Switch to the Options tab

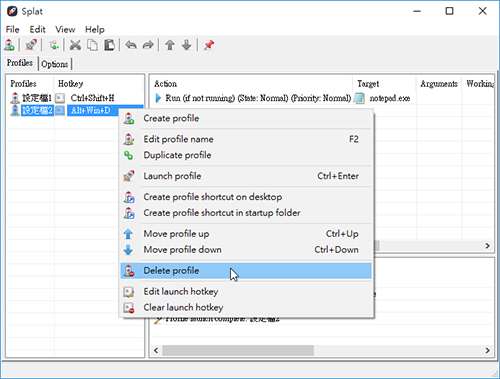(55, 64)
